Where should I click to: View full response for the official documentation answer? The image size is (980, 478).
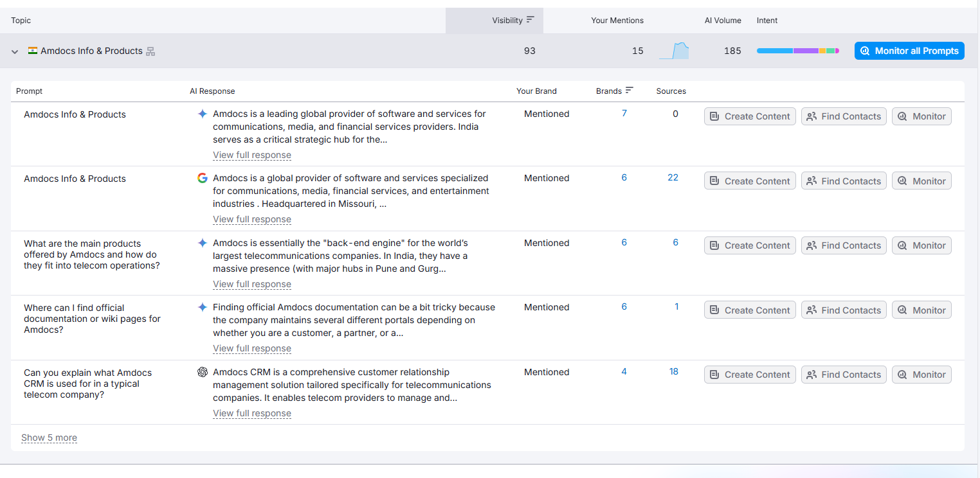point(252,348)
